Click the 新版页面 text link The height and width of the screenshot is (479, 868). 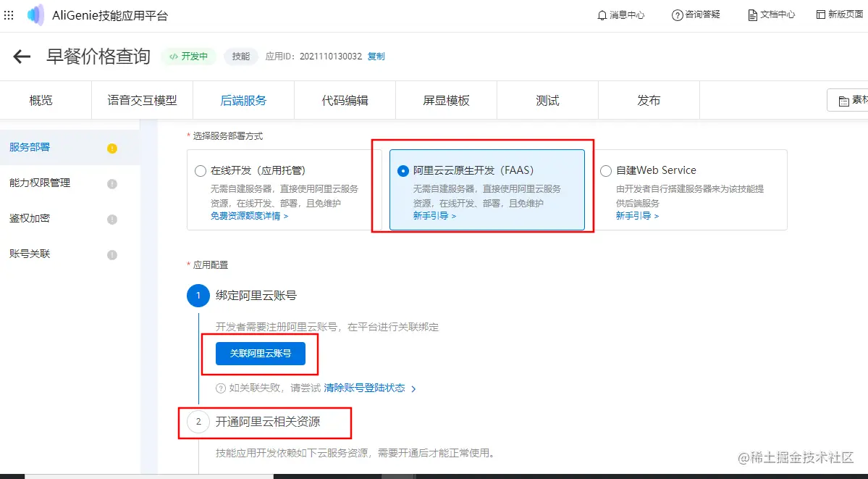pos(846,15)
